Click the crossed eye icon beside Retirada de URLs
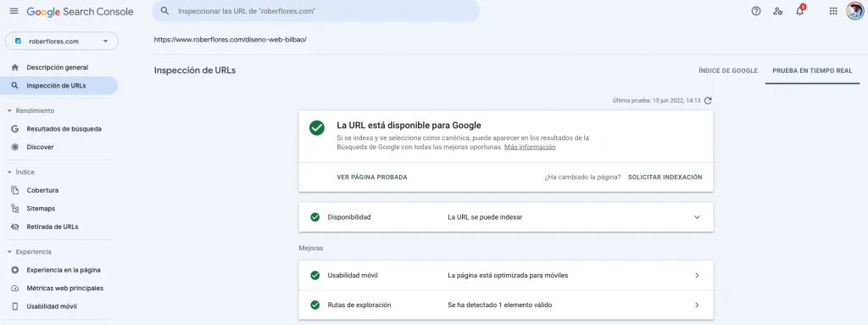Viewport: 868px width, 325px height. pyautogui.click(x=15, y=227)
